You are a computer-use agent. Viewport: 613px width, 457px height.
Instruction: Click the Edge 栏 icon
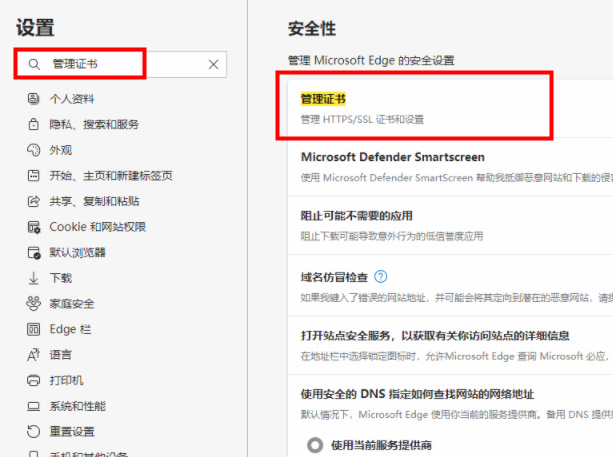pyautogui.click(x=34, y=329)
